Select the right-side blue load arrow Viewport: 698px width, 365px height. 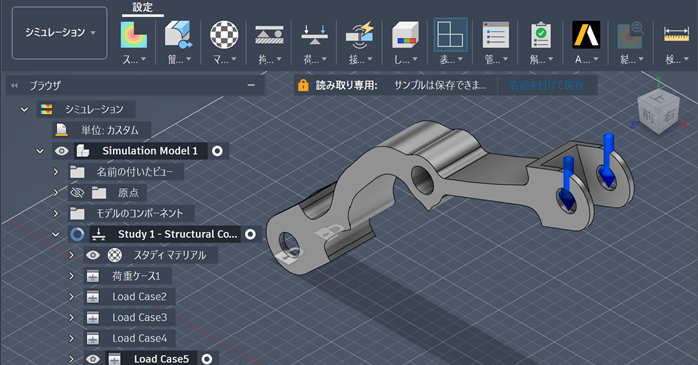(x=608, y=159)
